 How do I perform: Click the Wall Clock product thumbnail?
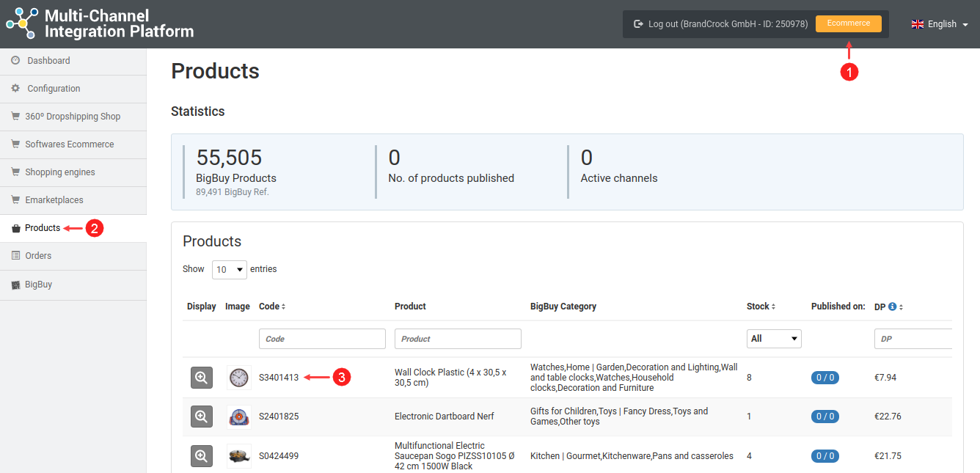tap(238, 378)
